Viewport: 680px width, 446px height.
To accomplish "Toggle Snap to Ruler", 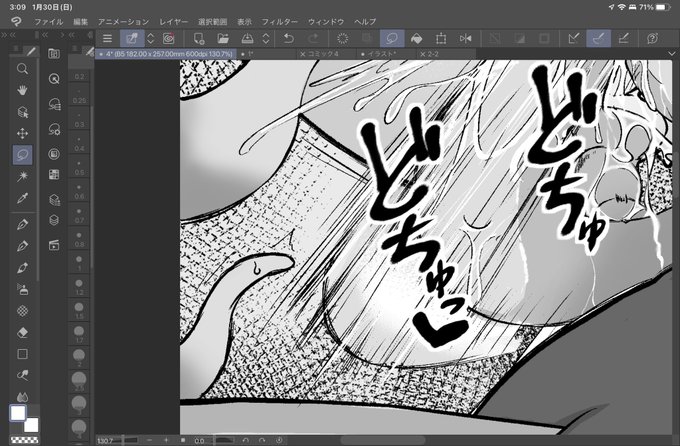I will [x=574, y=39].
